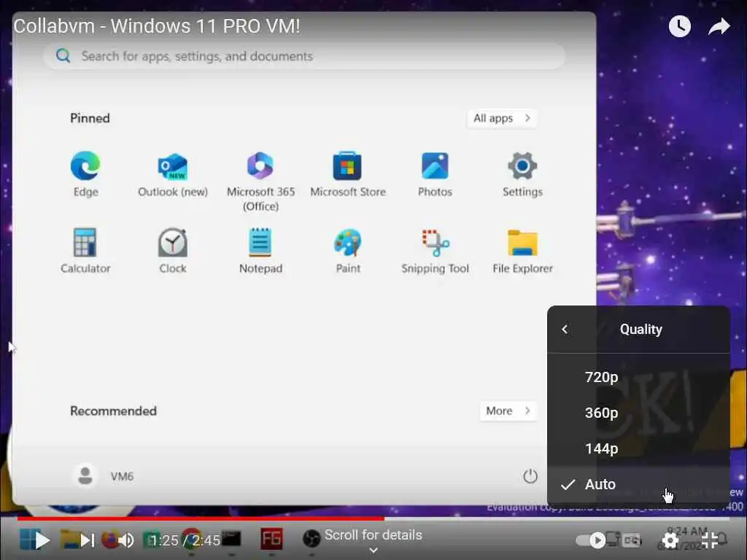
Task: Mute the video volume speaker
Action: coord(125,540)
